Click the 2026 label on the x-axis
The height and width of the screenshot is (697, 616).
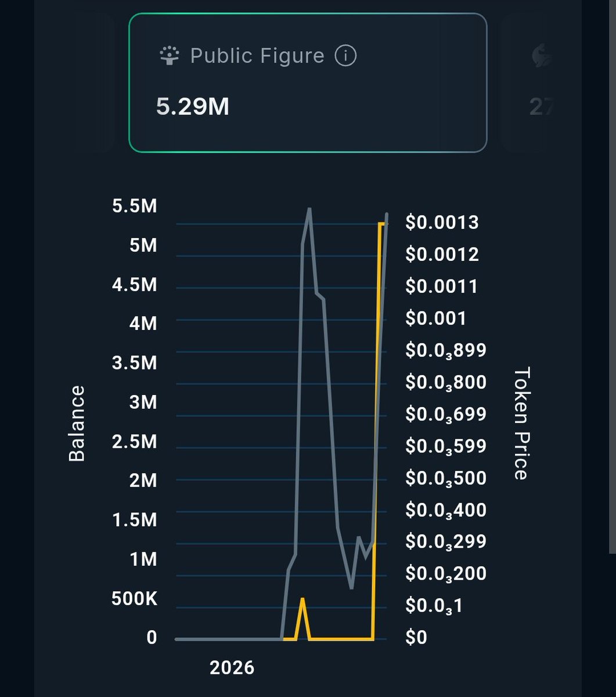(232, 667)
